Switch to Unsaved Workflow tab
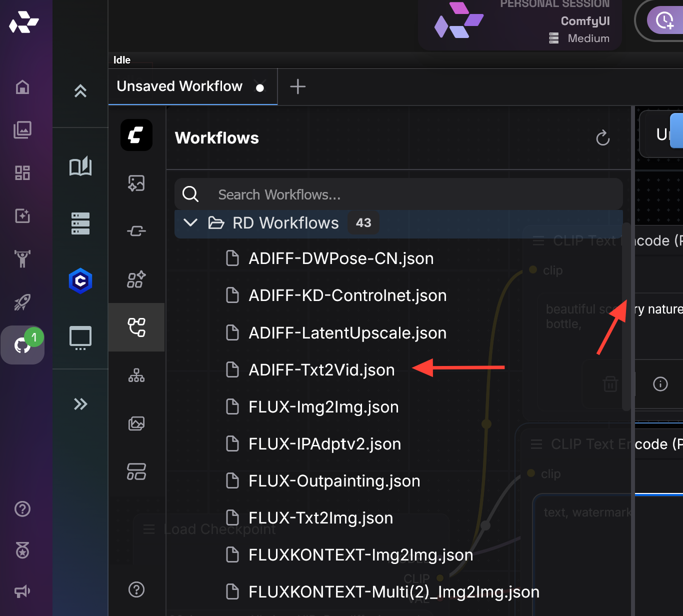This screenshot has width=683, height=616. (179, 86)
